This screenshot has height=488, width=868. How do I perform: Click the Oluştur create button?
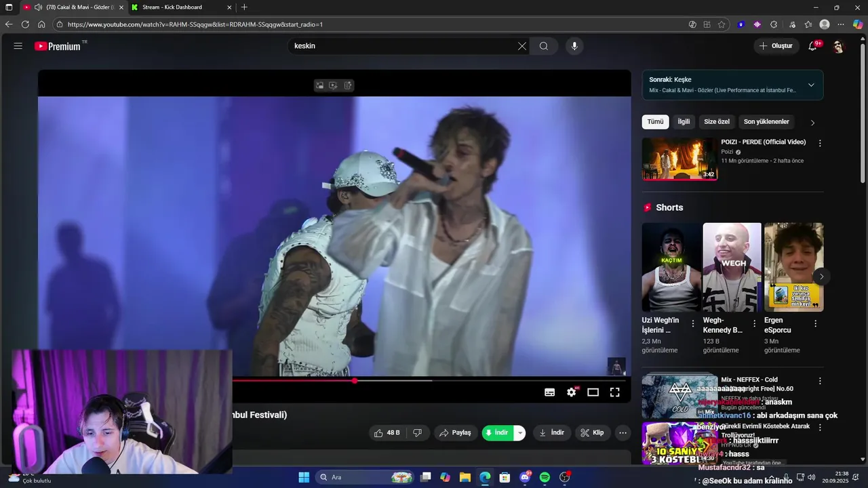(776, 46)
